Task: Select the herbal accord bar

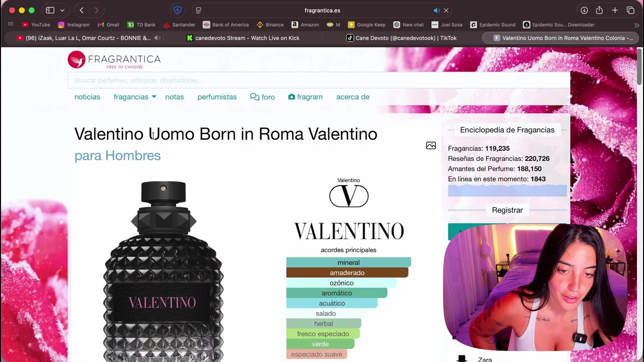Action: pyautogui.click(x=324, y=324)
